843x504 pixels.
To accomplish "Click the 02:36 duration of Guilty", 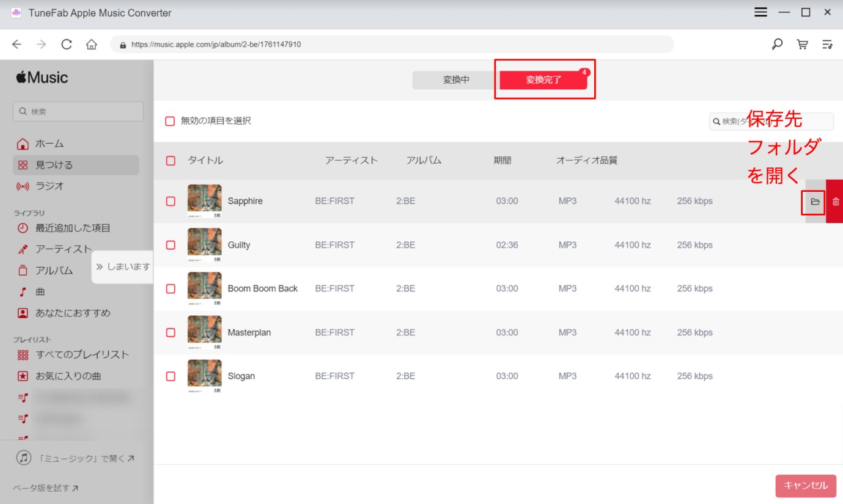I will pos(507,245).
